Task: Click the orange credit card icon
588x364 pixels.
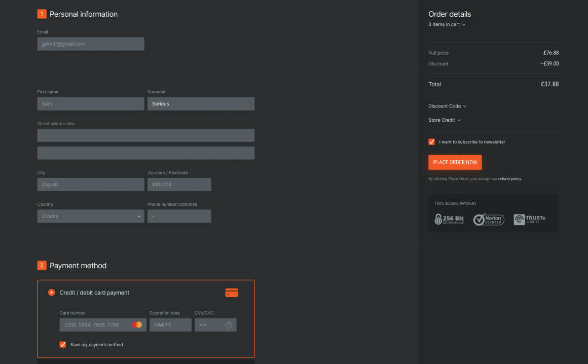Action: point(232,293)
